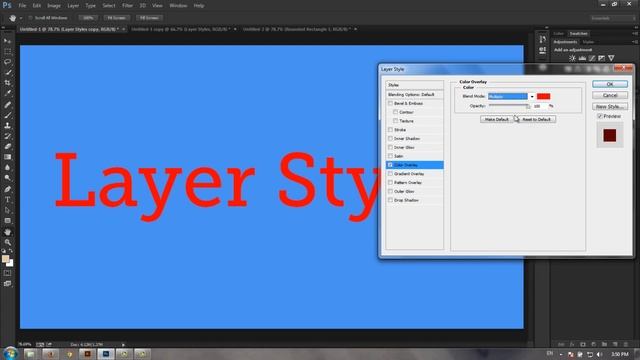
Task: Open the Image menu
Action: [54, 6]
